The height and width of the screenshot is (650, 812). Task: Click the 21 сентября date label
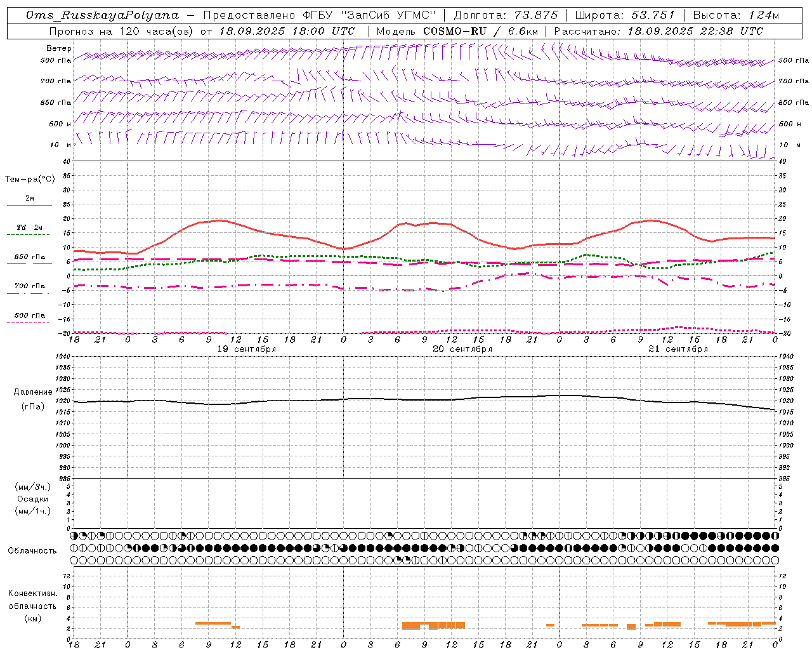[x=678, y=349]
